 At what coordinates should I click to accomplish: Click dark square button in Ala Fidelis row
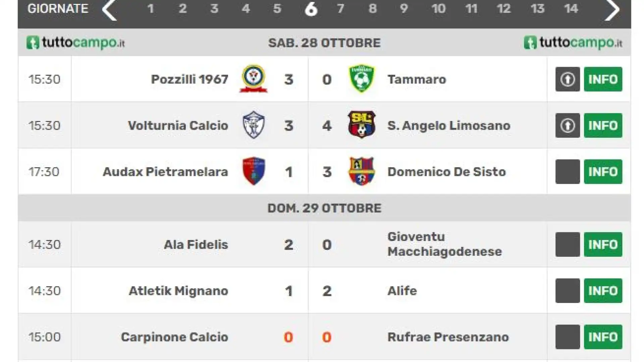click(x=568, y=244)
